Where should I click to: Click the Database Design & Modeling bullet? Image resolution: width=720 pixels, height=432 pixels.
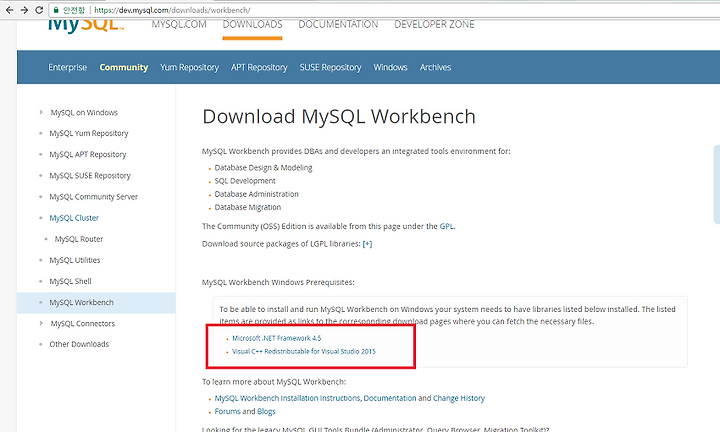click(263, 168)
